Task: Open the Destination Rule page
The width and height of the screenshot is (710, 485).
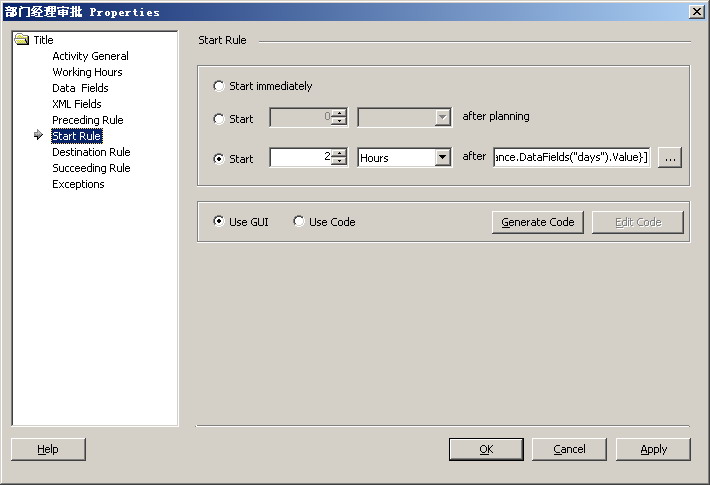Action: coord(91,152)
